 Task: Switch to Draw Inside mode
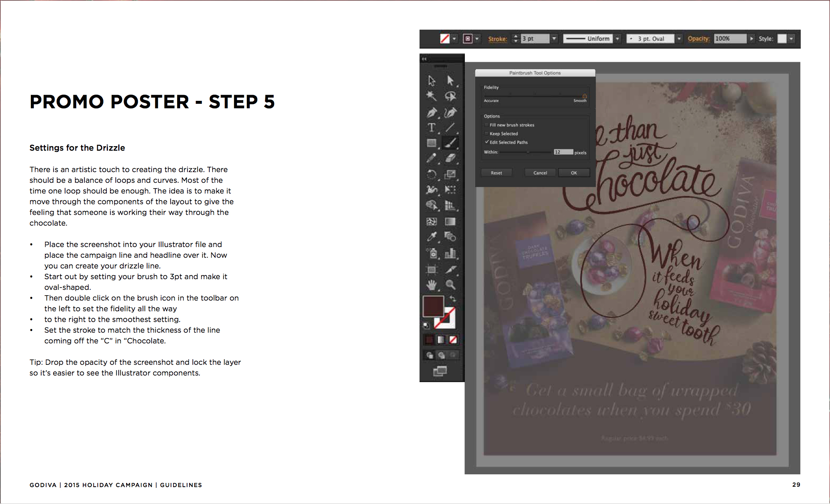(x=453, y=355)
